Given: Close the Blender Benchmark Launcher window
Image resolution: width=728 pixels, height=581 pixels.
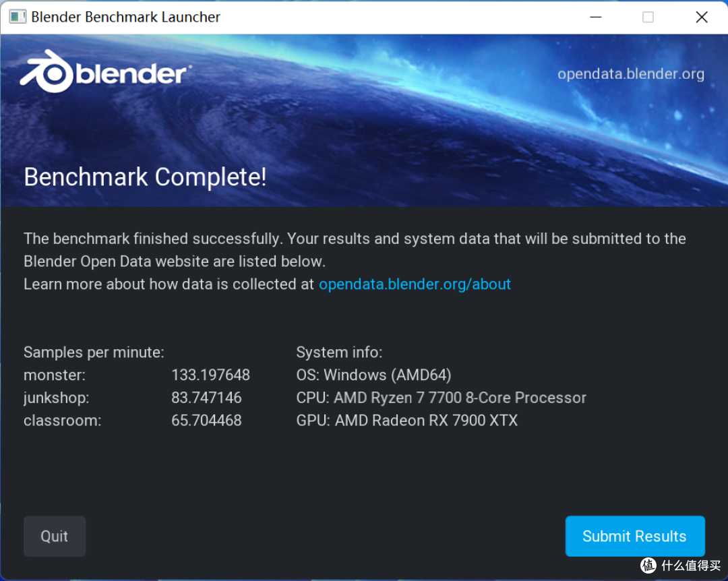Looking at the screenshot, I should 701,17.
